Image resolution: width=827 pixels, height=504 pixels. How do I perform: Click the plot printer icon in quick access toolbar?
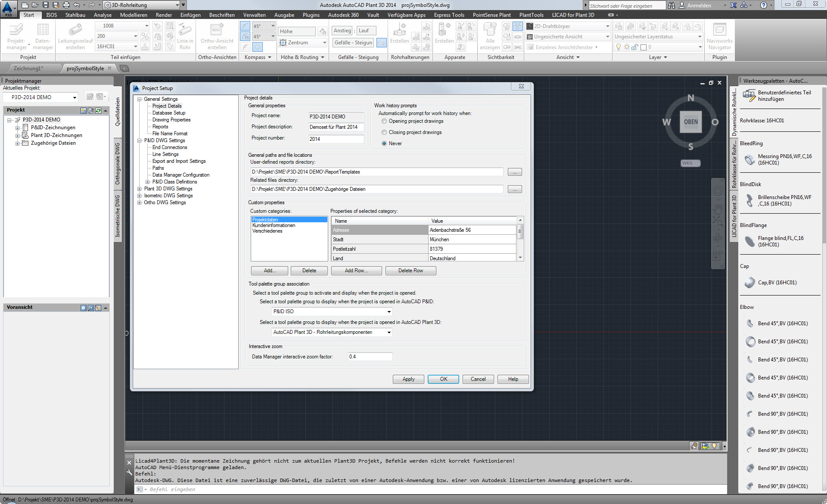[66, 5]
